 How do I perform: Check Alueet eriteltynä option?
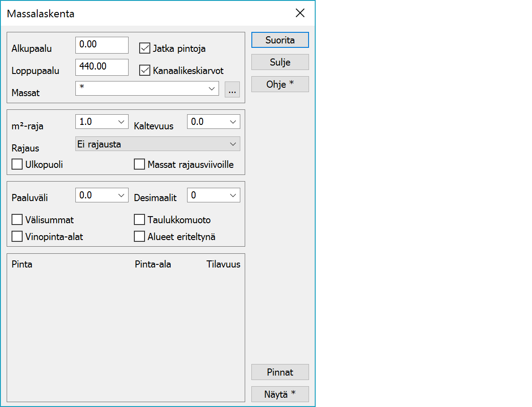[x=140, y=236]
